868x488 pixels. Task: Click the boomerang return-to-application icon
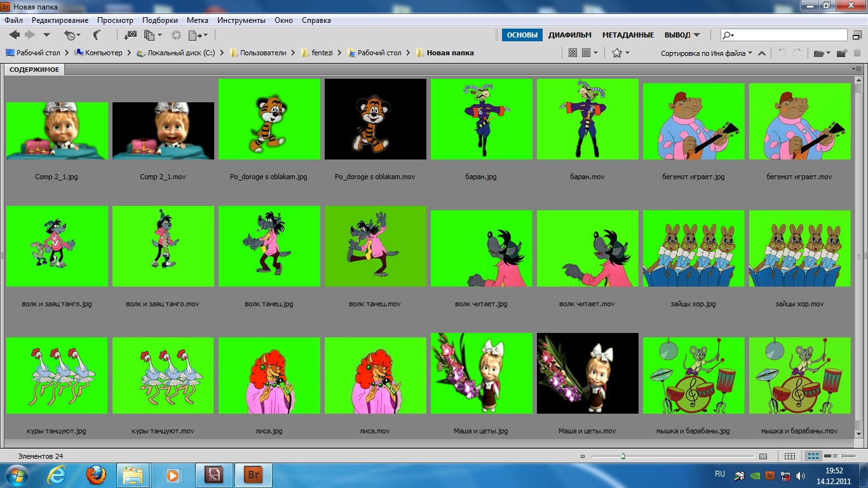(97, 35)
